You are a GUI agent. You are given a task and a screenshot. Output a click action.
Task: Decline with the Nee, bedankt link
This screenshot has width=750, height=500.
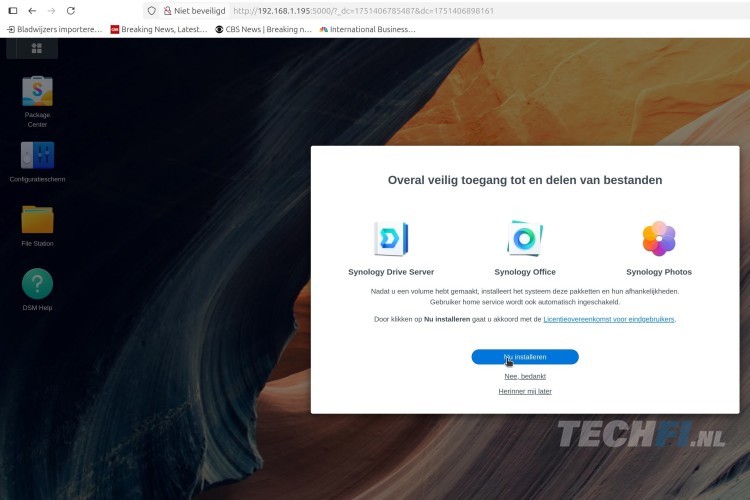tap(525, 377)
